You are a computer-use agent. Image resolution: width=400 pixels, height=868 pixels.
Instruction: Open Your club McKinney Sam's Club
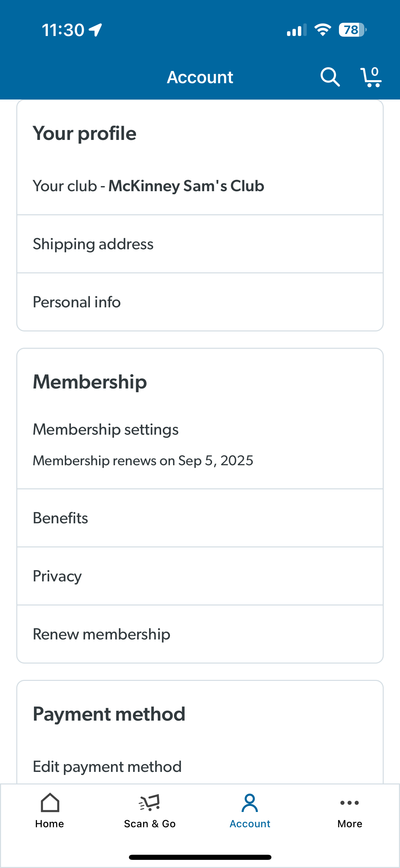click(200, 186)
